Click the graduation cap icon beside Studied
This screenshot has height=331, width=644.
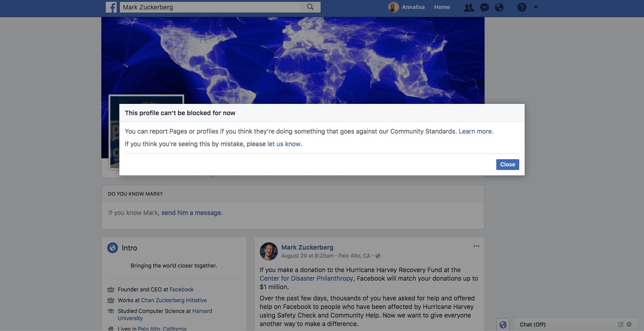pyautogui.click(x=111, y=311)
